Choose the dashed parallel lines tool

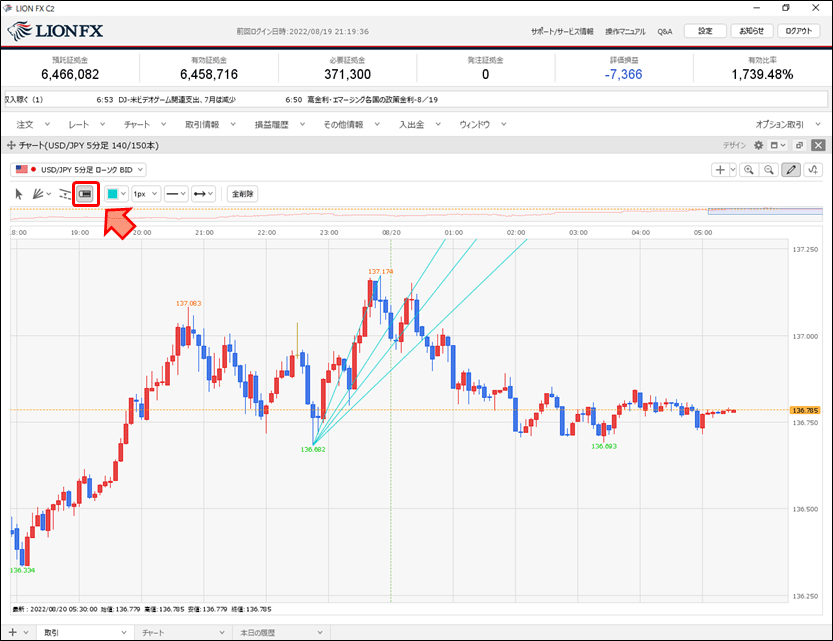(64, 194)
